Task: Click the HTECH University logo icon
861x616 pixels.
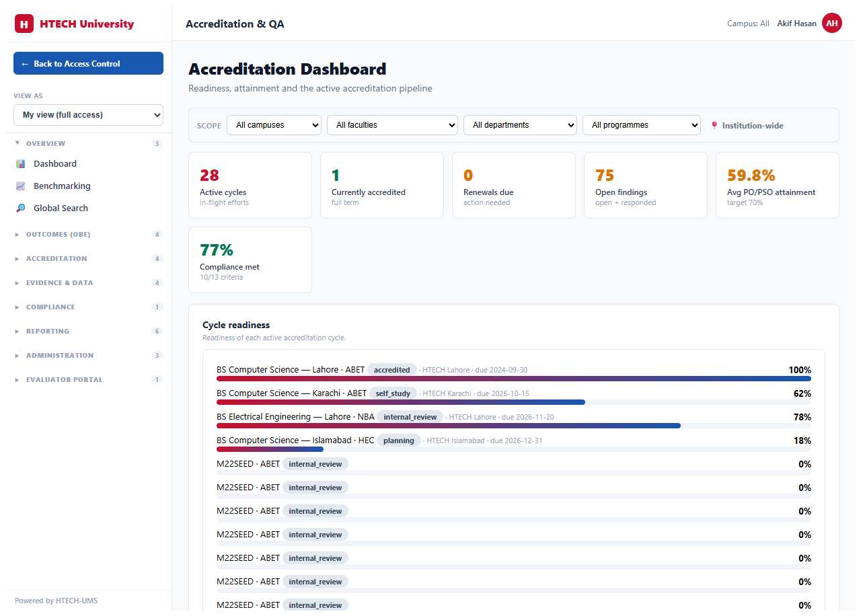Action: pyautogui.click(x=24, y=24)
